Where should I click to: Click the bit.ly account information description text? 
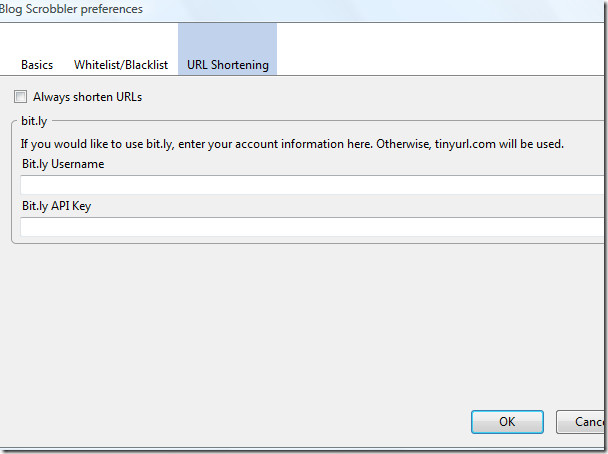pos(292,144)
